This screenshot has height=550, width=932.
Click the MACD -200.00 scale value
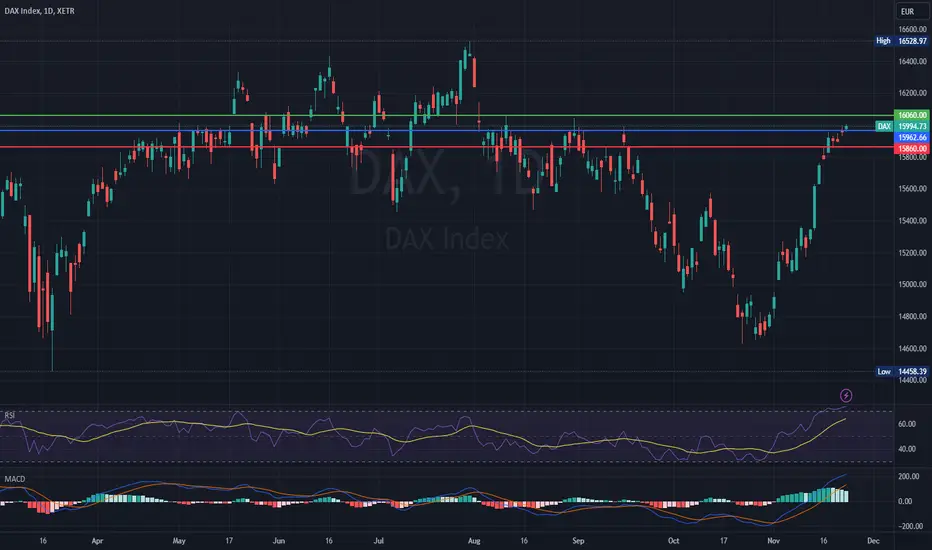click(911, 527)
